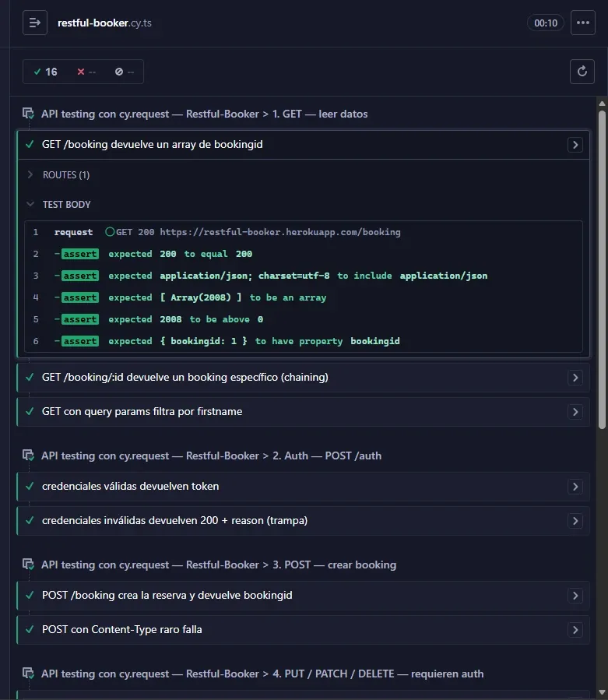Select assert 'expected 2008 to be above 0'
The height and width of the screenshot is (700, 608).
(x=304, y=320)
